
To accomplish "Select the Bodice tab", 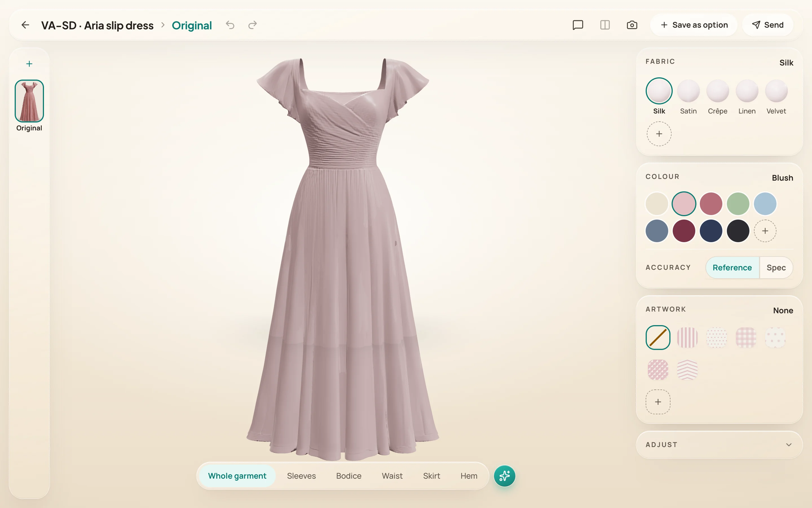I will (348, 476).
